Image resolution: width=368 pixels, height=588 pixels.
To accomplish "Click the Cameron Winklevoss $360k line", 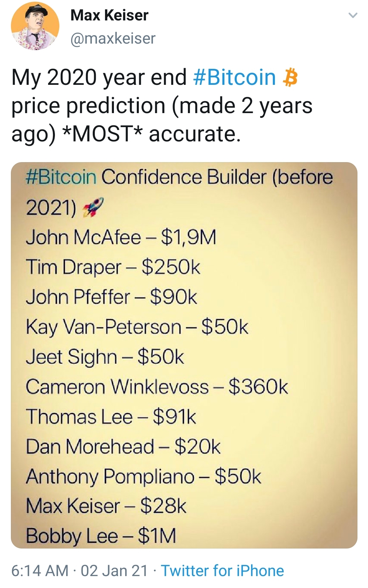I will pyautogui.click(x=157, y=387).
